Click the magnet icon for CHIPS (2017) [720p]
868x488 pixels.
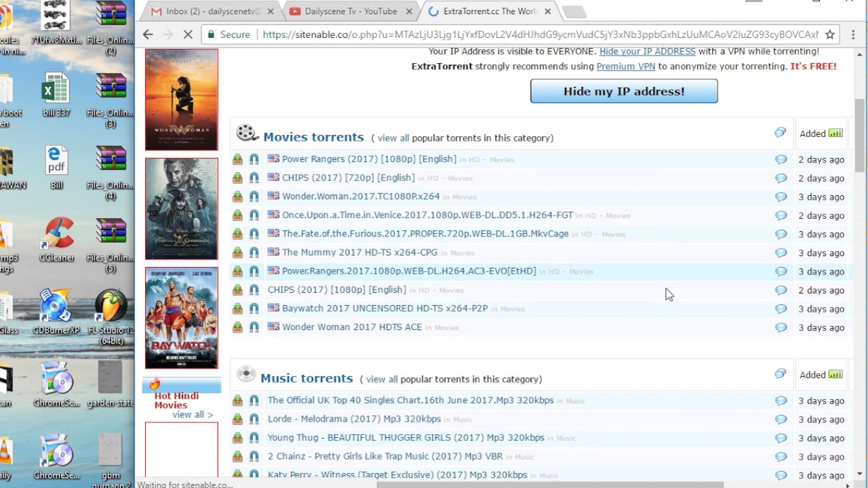[x=254, y=178]
